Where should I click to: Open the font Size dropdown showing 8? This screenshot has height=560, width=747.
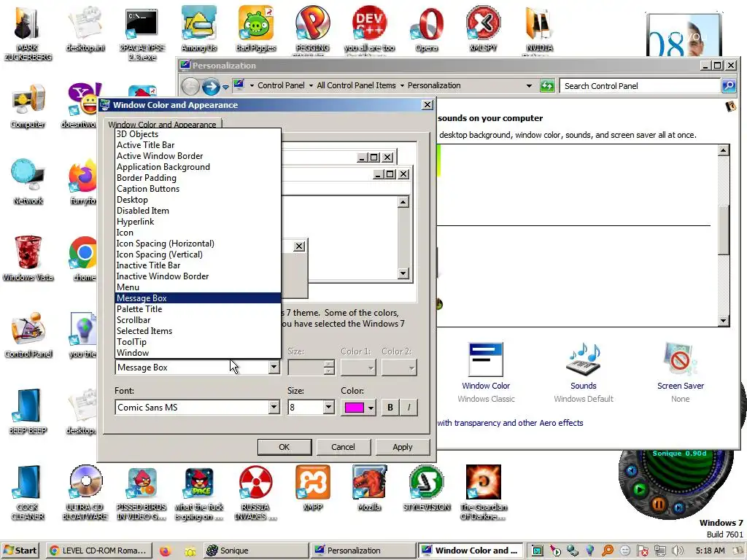click(x=329, y=407)
